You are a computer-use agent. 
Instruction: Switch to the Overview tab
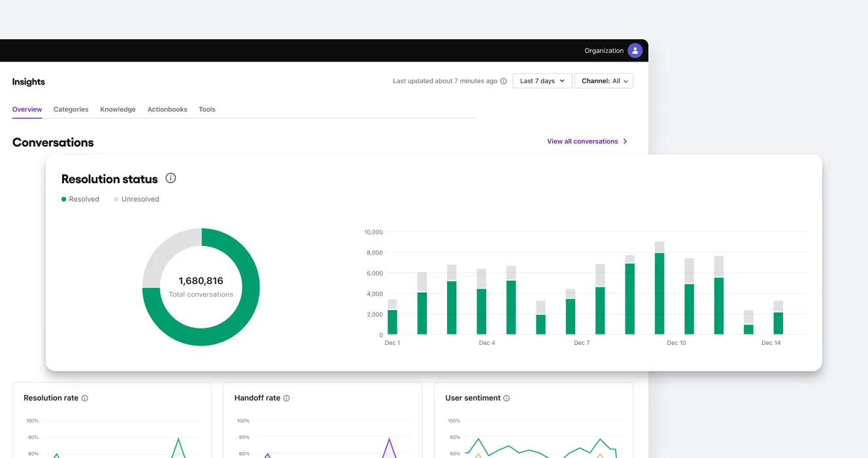coord(27,109)
